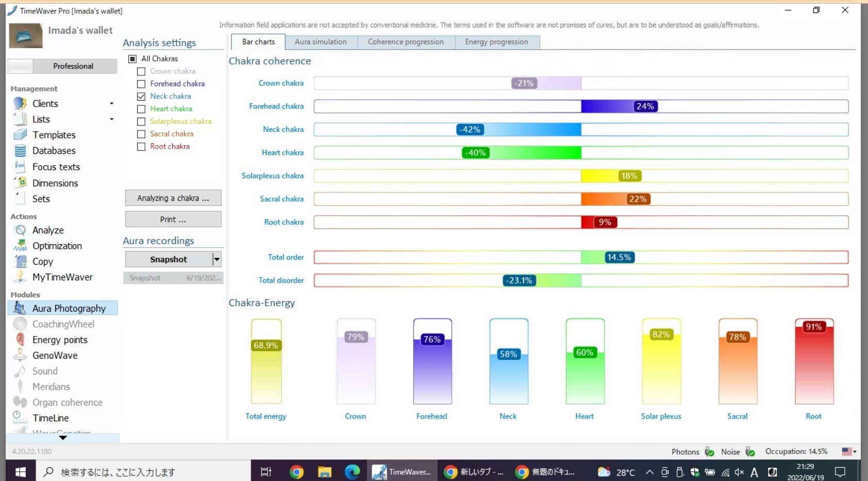This screenshot has width=868, height=481.
Task: Select the Snapshot 6/19 recording entry
Action: click(173, 278)
